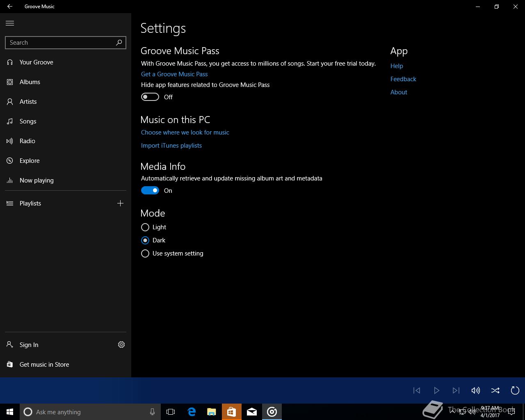The image size is (525, 420).
Task: Click Radio broadcast icon in sidebar
Action: coord(10,141)
